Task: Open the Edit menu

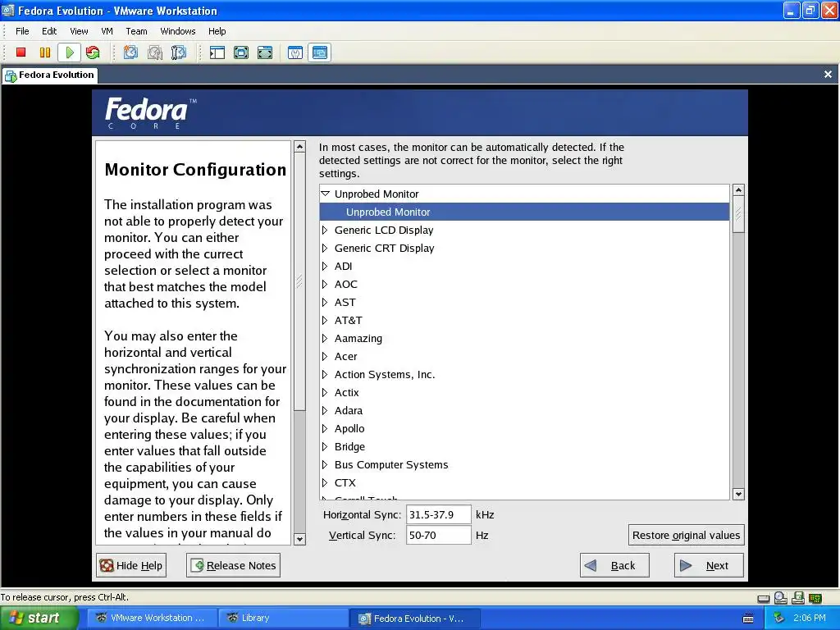Action: pos(49,31)
